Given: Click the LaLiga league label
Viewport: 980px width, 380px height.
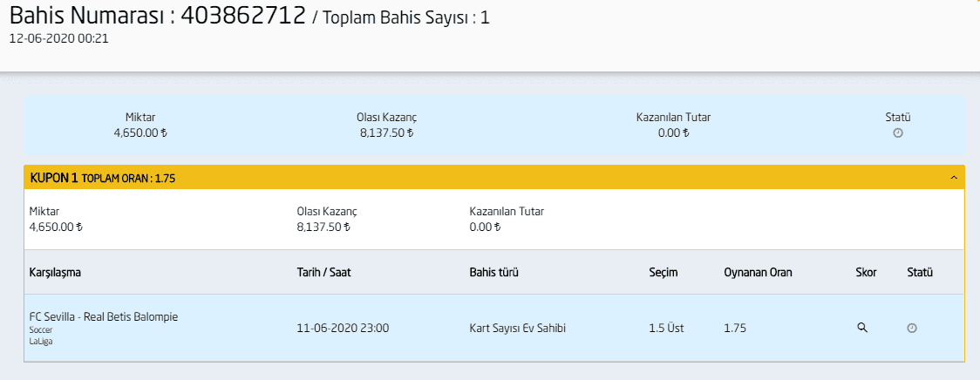Looking at the screenshot, I should 40,342.
